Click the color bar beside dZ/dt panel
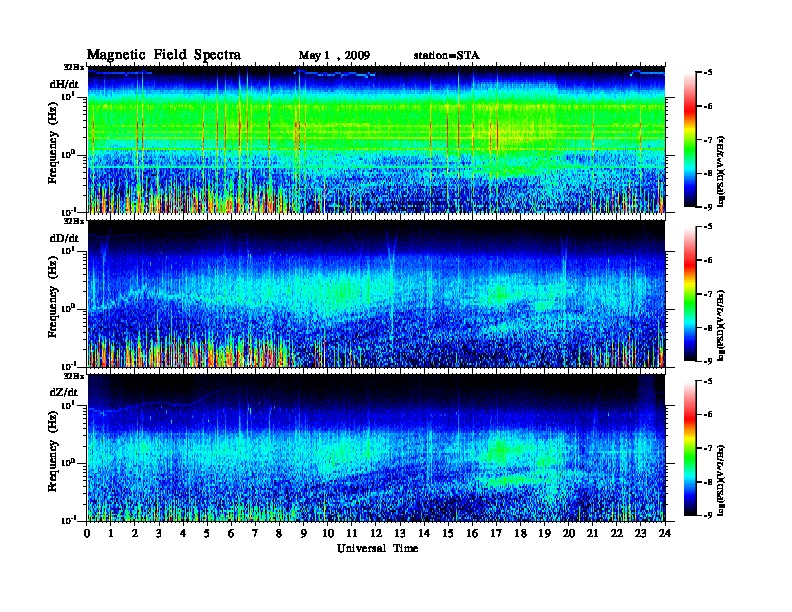Image resolution: width=792 pixels, height=612 pixels. [x=690, y=448]
